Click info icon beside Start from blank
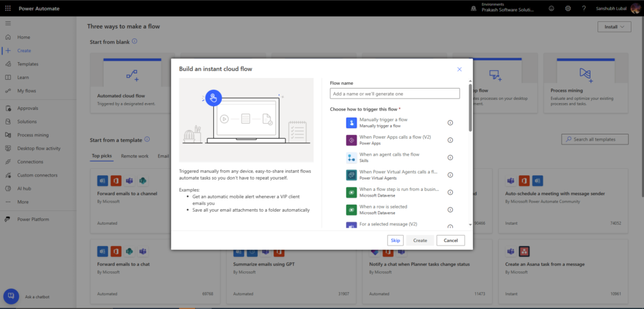The height and width of the screenshot is (309, 644). (x=135, y=41)
